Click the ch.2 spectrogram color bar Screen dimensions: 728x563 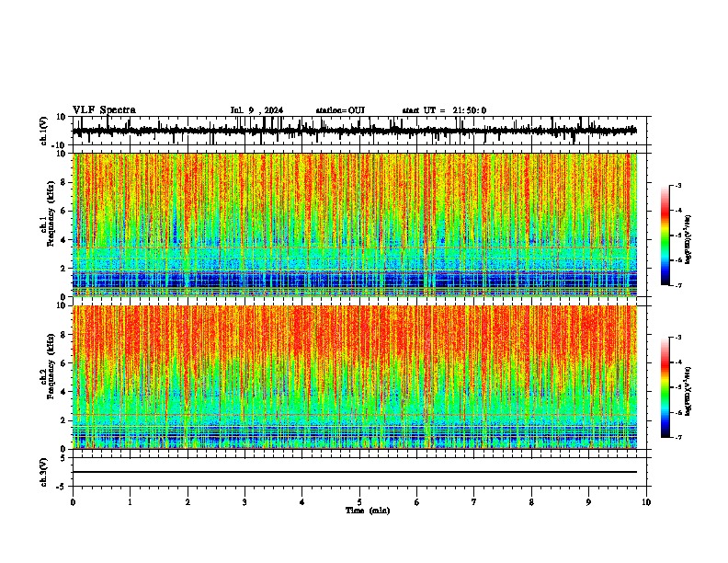(x=665, y=387)
